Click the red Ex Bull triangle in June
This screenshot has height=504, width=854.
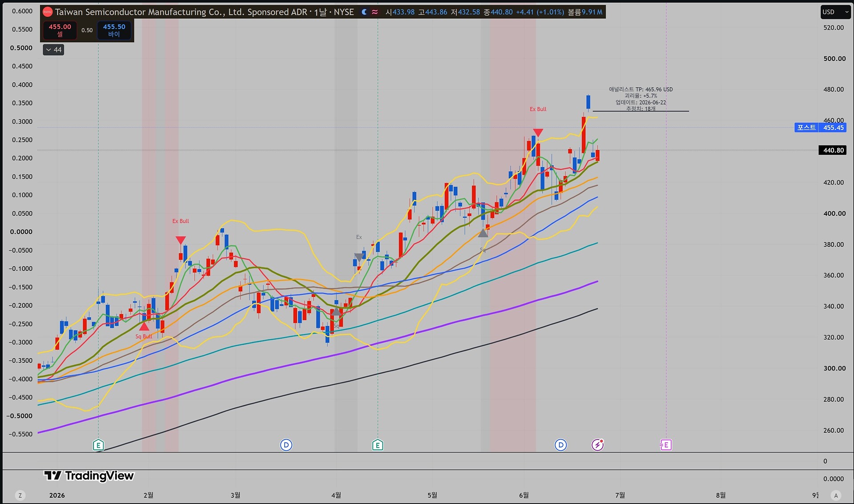(538, 133)
